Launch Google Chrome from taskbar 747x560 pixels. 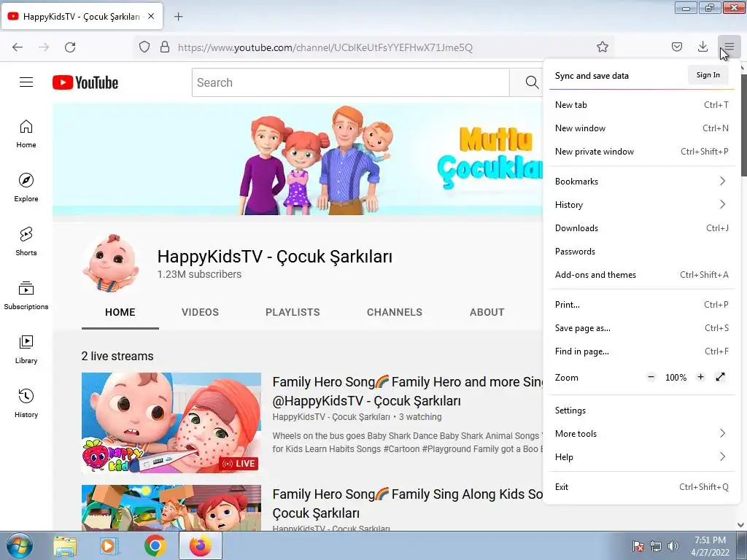tap(155, 545)
